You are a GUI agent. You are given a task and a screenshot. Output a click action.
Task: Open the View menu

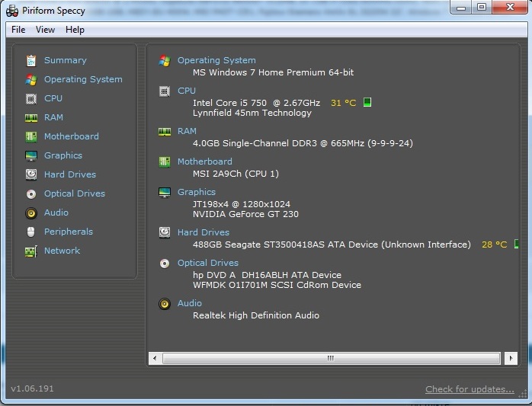click(x=45, y=30)
